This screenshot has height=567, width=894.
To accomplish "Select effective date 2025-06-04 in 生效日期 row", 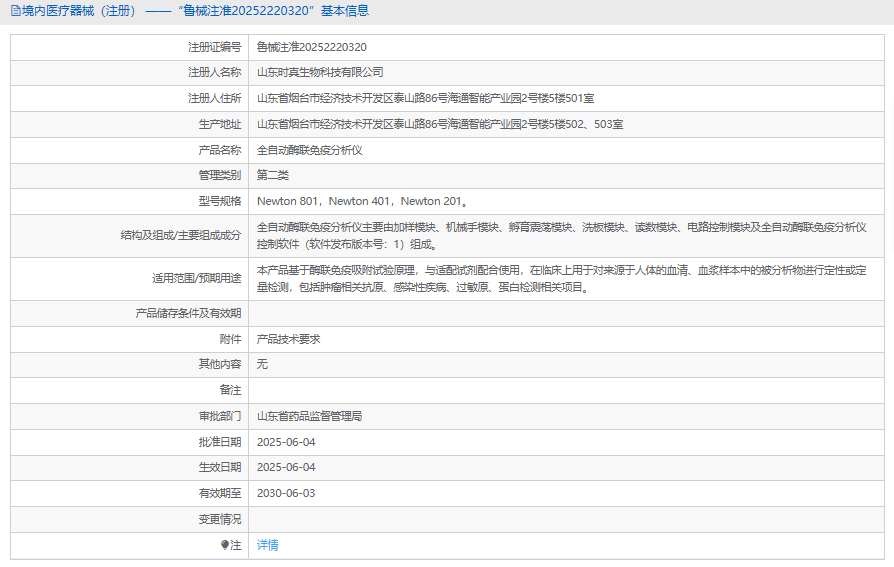I will pyautogui.click(x=286, y=467).
